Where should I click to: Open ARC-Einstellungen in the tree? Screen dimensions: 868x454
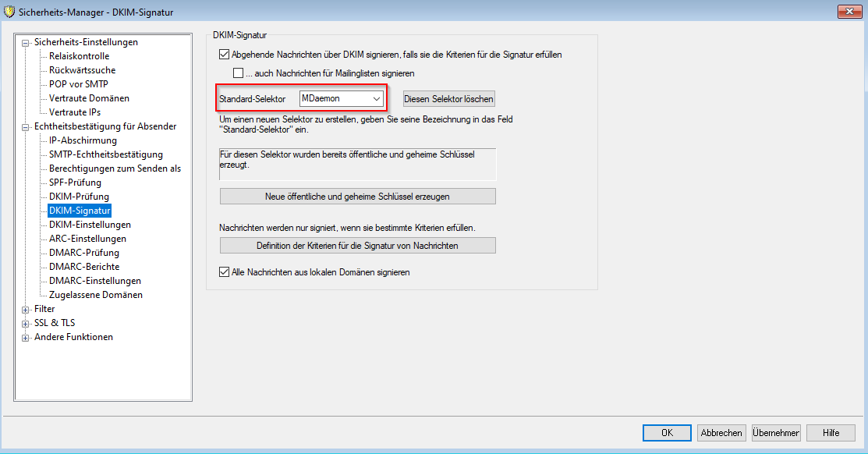point(87,239)
